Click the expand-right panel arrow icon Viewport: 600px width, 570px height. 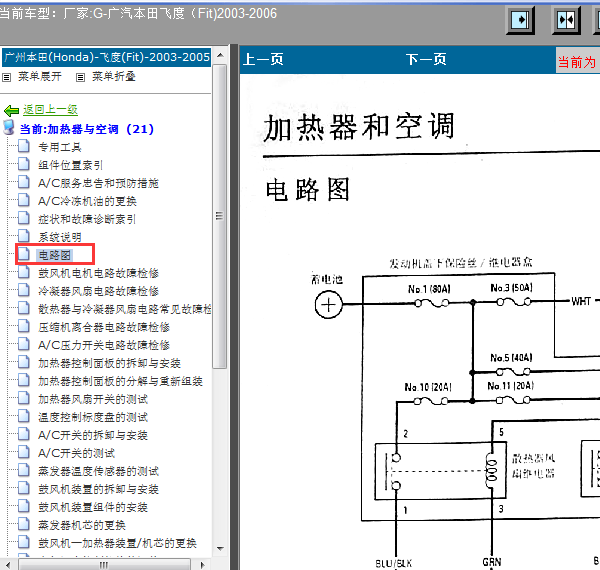pos(520,20)
